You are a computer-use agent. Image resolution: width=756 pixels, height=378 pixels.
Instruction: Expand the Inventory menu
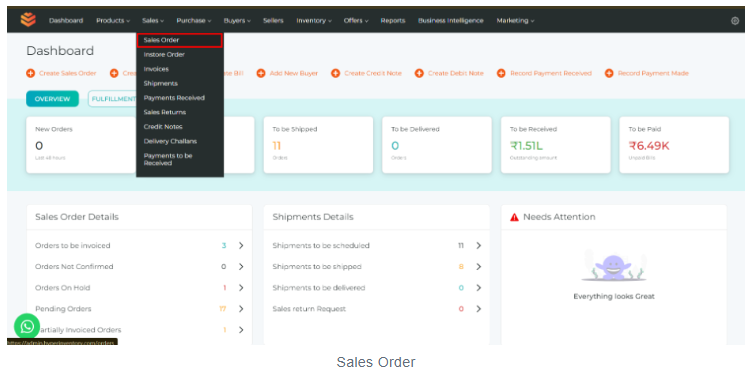(x=314, y=21)
